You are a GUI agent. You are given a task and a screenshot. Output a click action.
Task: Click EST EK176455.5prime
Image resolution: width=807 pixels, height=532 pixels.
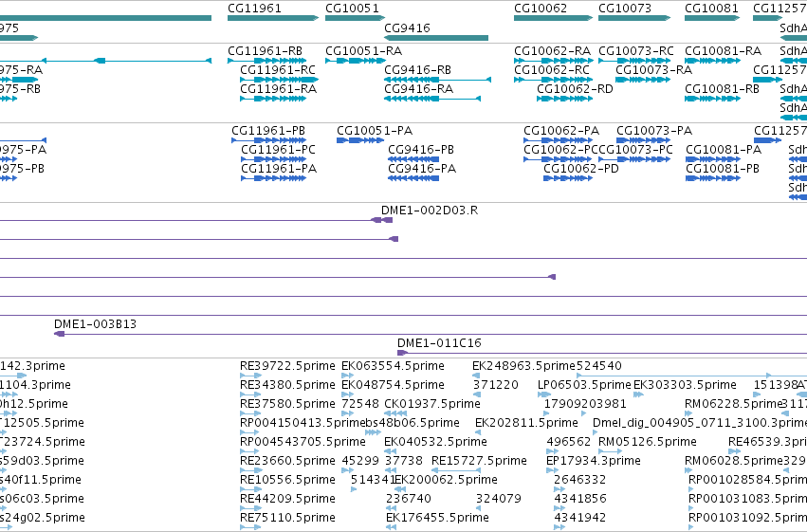pyautogui.click(x=437, y=518)
